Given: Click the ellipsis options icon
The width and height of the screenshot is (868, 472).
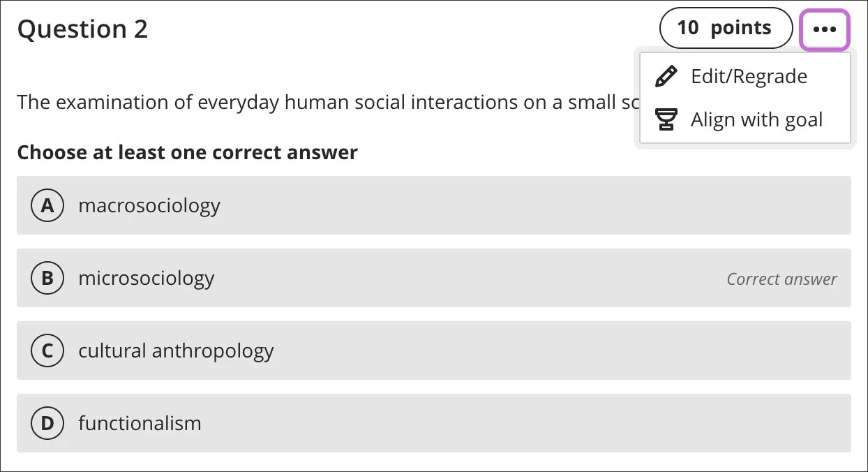Looking at the screenshot, I should [x=825, y=29].
